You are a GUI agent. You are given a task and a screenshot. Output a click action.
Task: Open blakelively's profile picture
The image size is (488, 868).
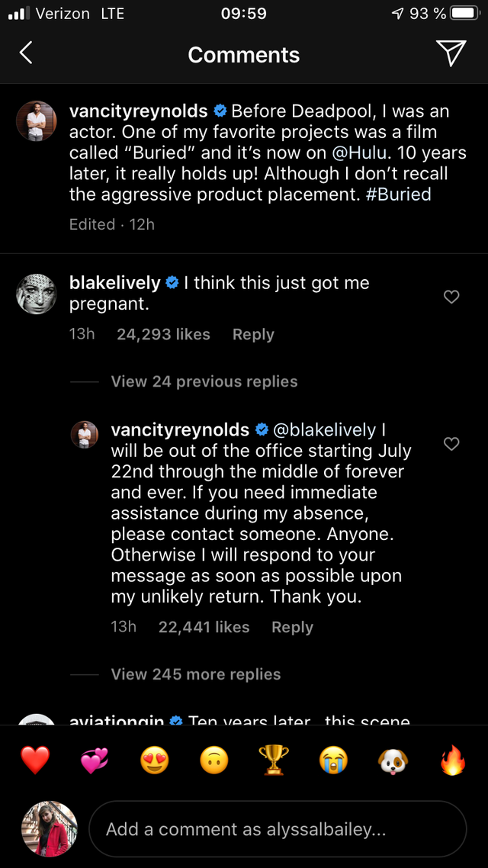click(x=37, y=294)
